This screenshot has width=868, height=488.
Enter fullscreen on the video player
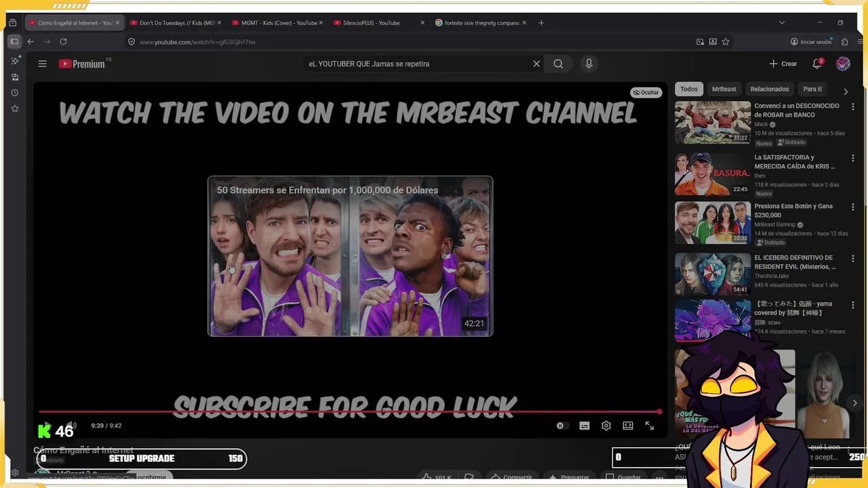[x=650, y=426]
